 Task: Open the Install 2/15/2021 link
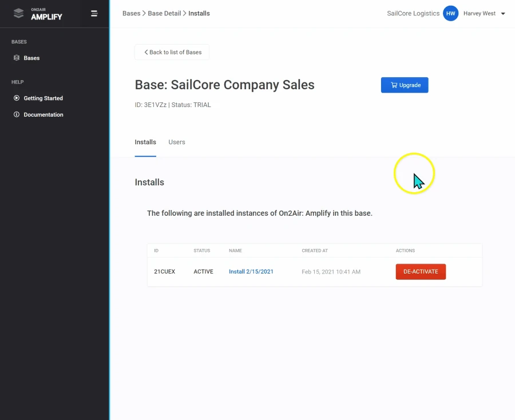[251, 272]
